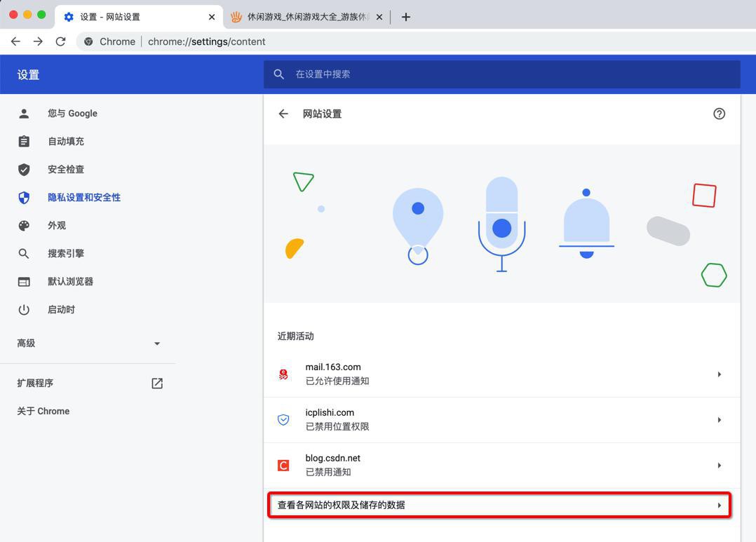
Task: Click the magnifier icon beside 搜索引擎
Action: (24, 253)
